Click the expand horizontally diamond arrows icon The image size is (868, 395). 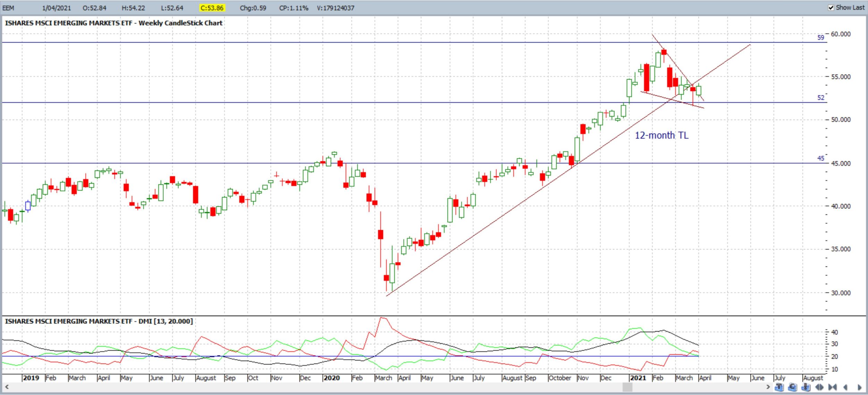point(819,387)
